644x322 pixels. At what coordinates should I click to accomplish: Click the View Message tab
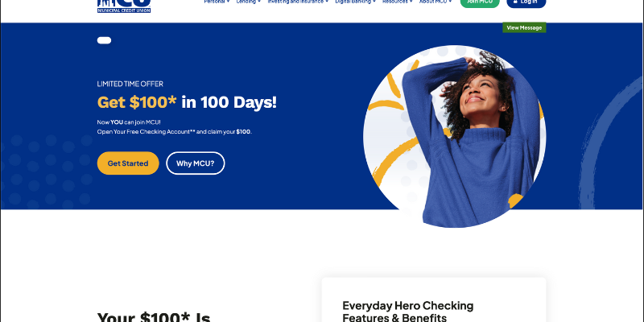(x=524, y=27)
